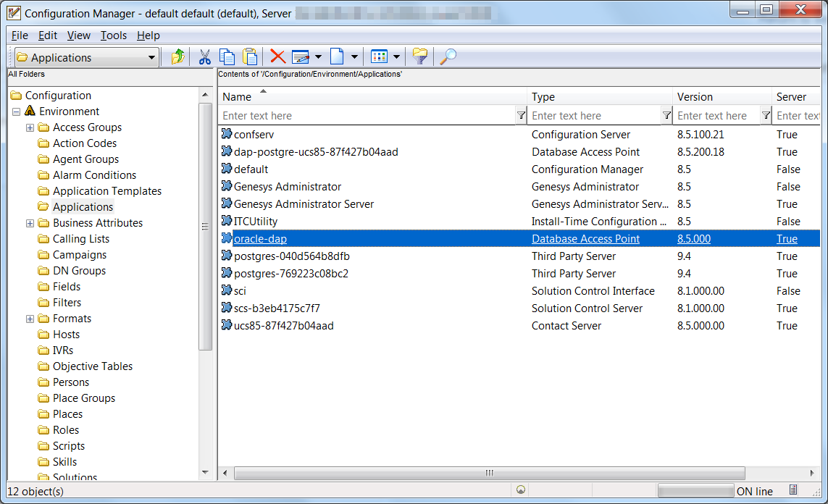Screen dimensions: 828x504
Task: Select the confserv application row
Action: 254,135
